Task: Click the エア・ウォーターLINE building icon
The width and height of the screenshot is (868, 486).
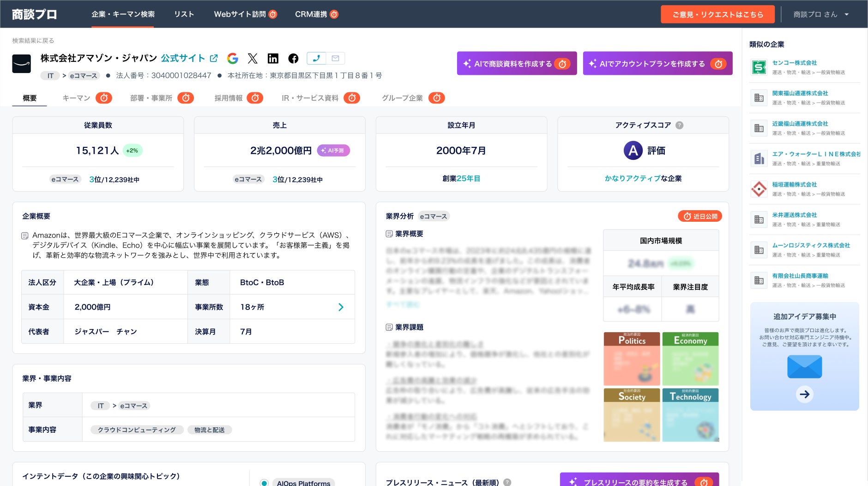Action: 759,159
